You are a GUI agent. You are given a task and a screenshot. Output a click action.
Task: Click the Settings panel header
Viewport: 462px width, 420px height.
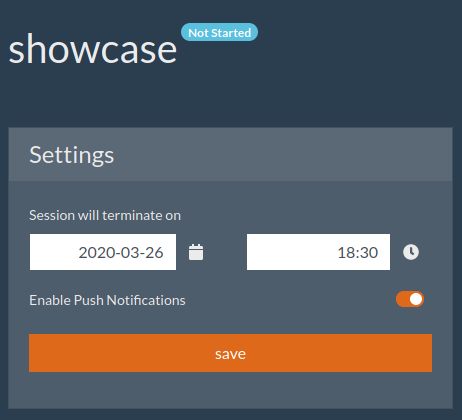coord(230,154)
